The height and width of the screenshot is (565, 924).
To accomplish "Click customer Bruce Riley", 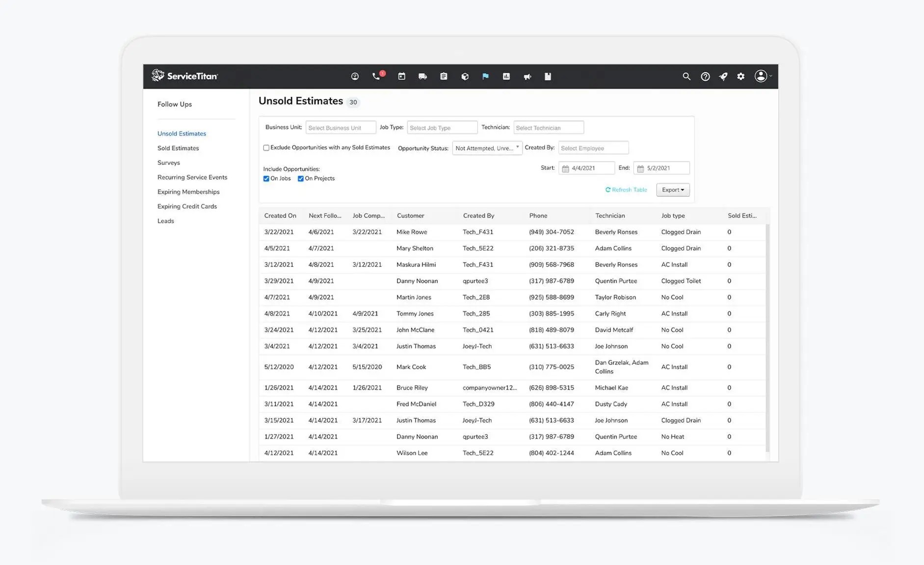I will pyautogui.click(x=412, y=388).
